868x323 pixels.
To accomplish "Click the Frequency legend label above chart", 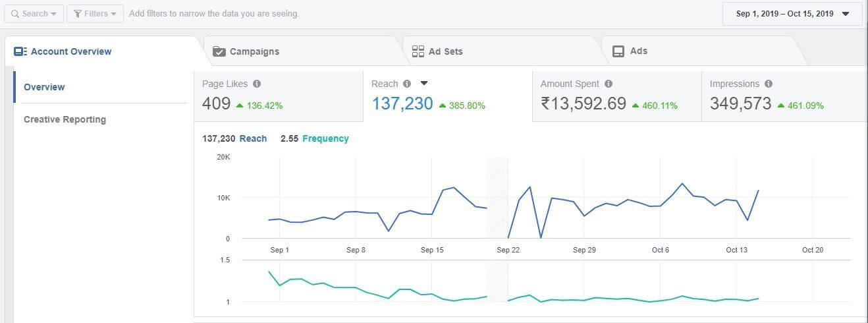I will (x=325, y=138).
